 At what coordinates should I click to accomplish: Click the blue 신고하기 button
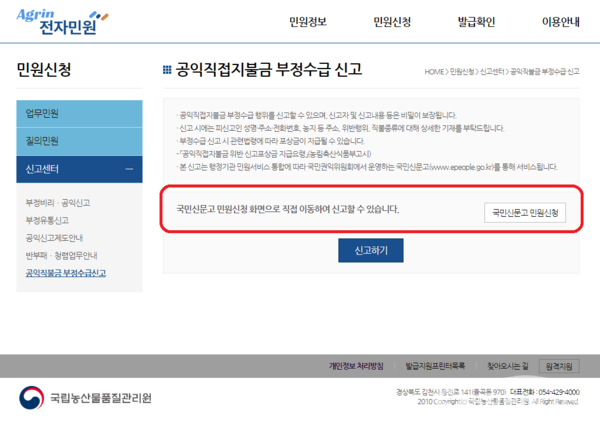(x=371, y=251)
